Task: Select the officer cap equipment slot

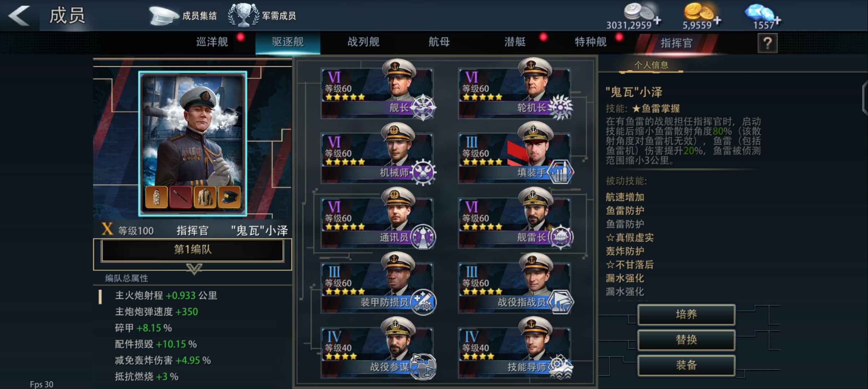Action: click(229, 197)
